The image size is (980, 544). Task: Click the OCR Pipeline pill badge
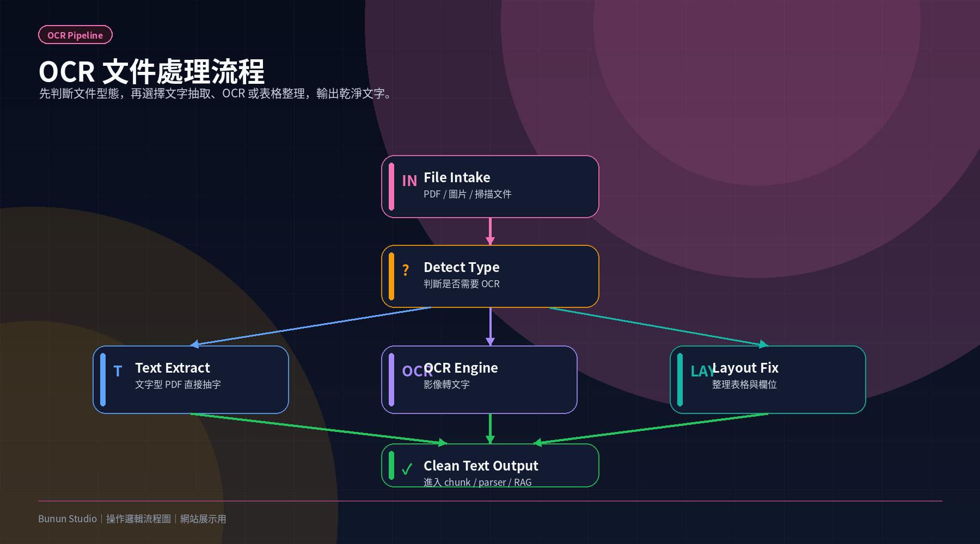point(75,35)
